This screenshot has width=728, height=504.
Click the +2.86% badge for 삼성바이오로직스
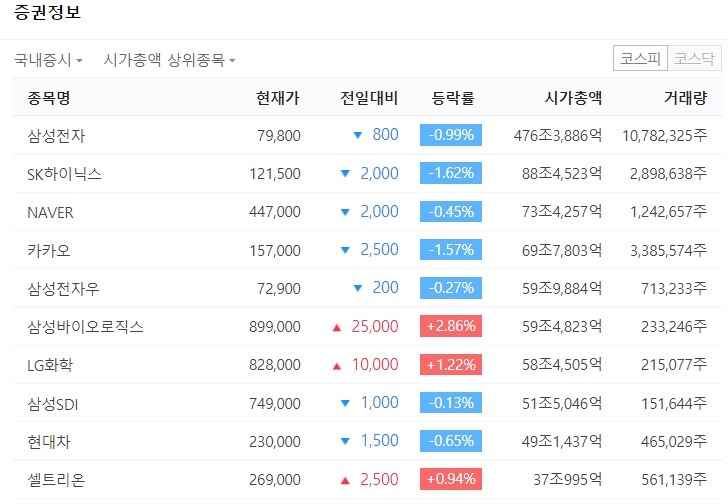[x=451, y=326]
